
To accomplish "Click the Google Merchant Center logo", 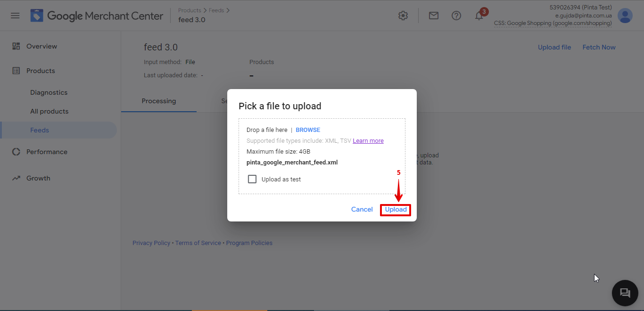I will click(x=97, y=16).
